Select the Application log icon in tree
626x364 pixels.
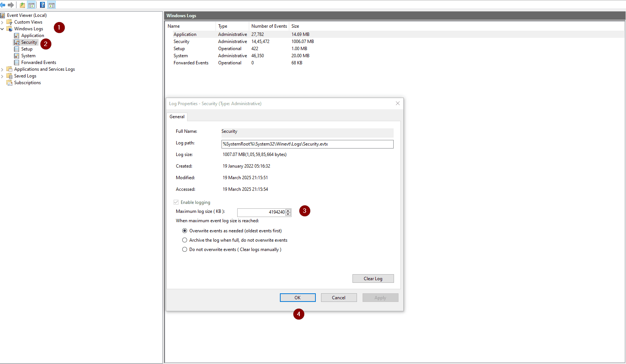pos(16,36)
